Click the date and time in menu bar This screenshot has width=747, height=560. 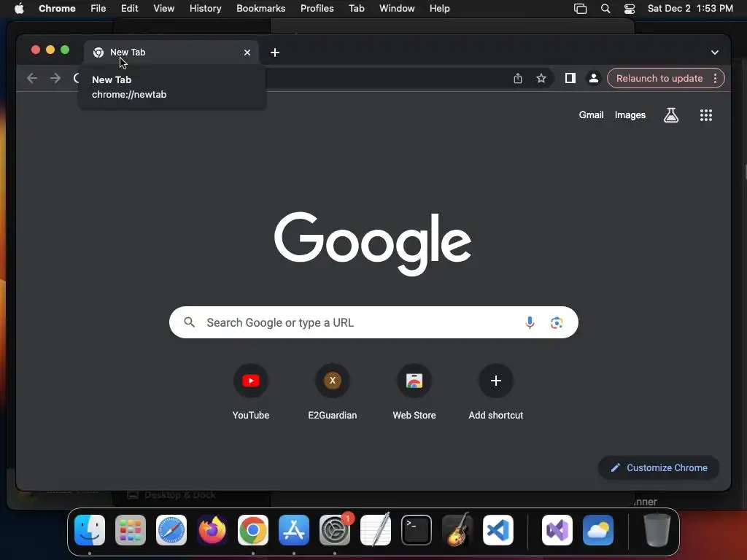point(690,8)
